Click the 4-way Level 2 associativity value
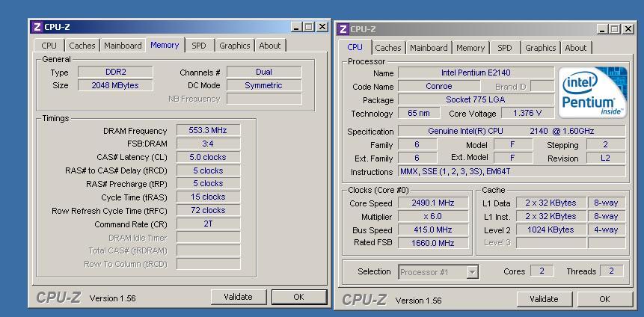 click(x=606, y=230)
